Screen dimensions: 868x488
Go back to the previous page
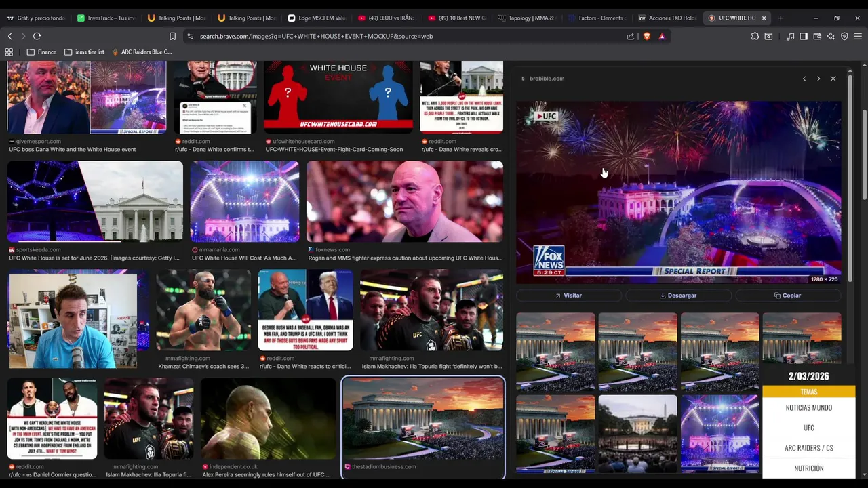click(x=9, y=36)
